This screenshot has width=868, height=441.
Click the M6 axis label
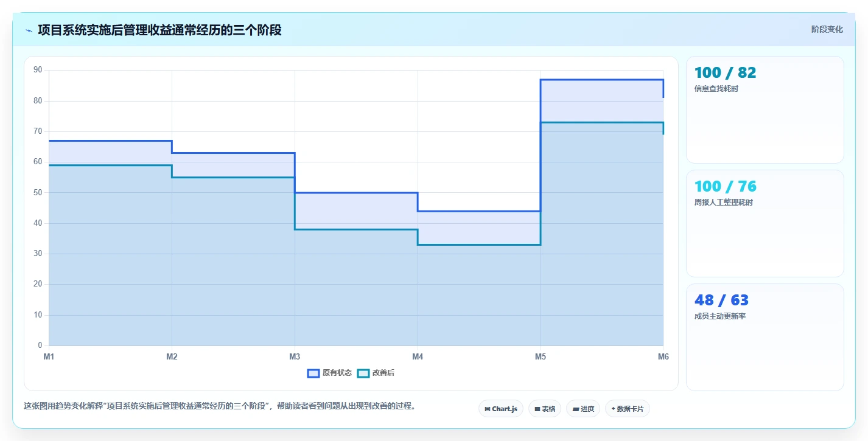click(x=663, y=356)
